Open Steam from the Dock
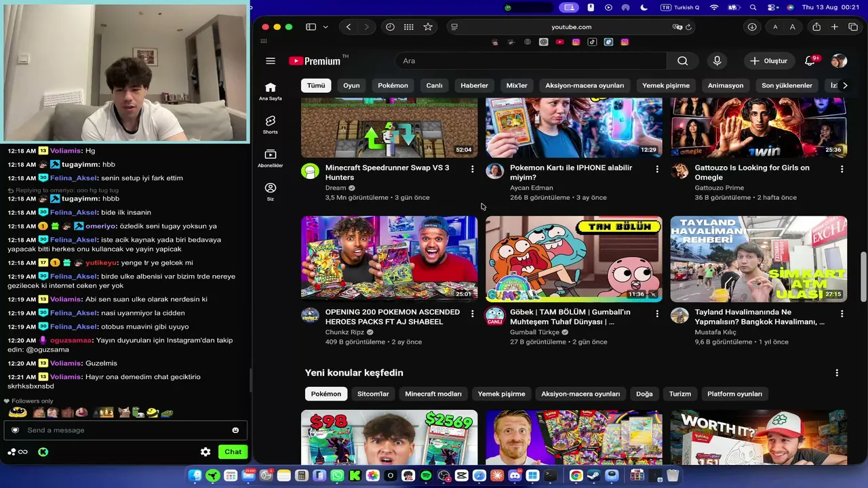Image resolution: width=868 pixels, height=488 pixels. click(593, 476)
